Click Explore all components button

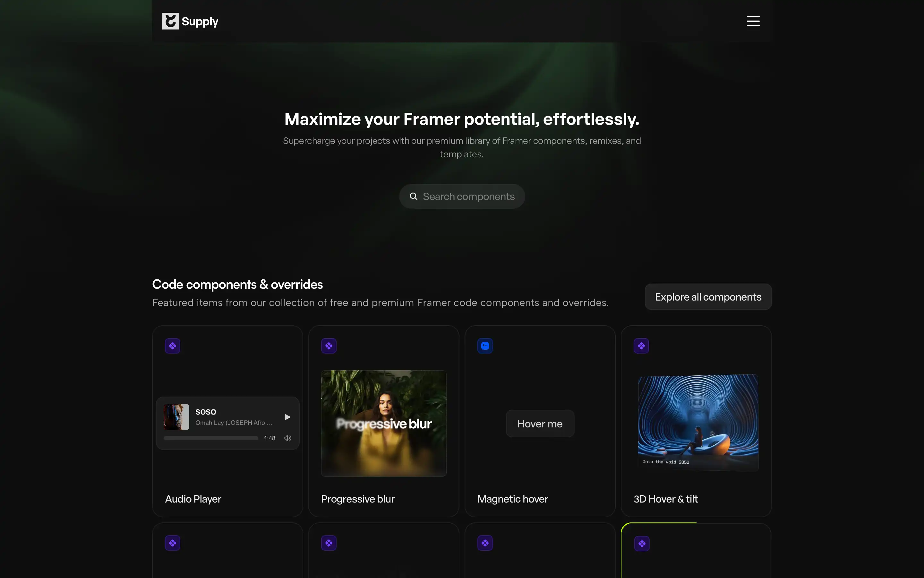pos(708,297)
